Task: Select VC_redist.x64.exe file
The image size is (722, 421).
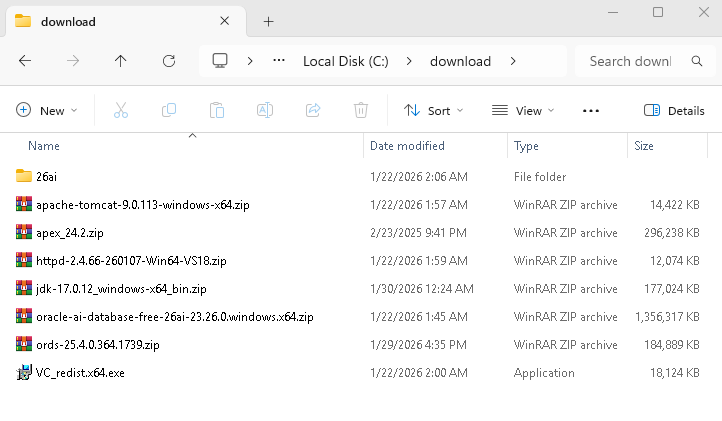Action: 80,373
